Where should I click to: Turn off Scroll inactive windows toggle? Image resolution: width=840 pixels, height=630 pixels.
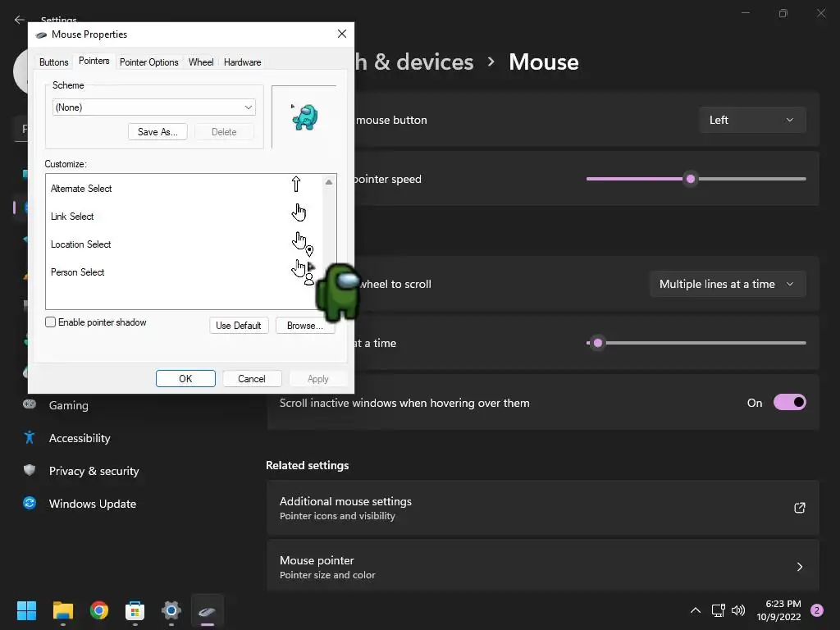pyautogui.click(x=789, y=402)
